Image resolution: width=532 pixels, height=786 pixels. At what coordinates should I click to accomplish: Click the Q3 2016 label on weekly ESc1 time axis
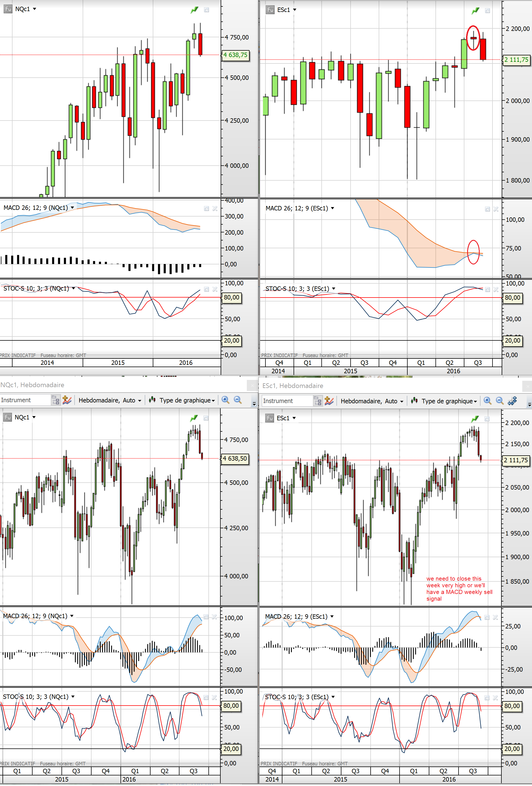[473, 772]
